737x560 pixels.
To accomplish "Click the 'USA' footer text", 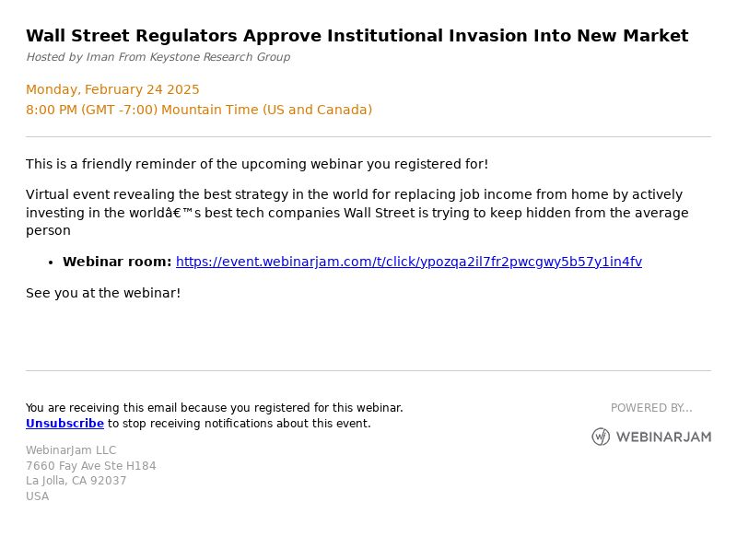I will pyautogui.click(x=37, y=496).
